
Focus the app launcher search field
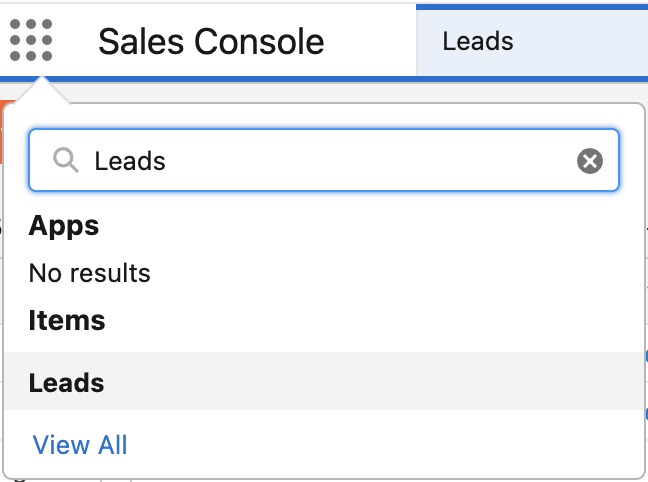coord(324,160)
